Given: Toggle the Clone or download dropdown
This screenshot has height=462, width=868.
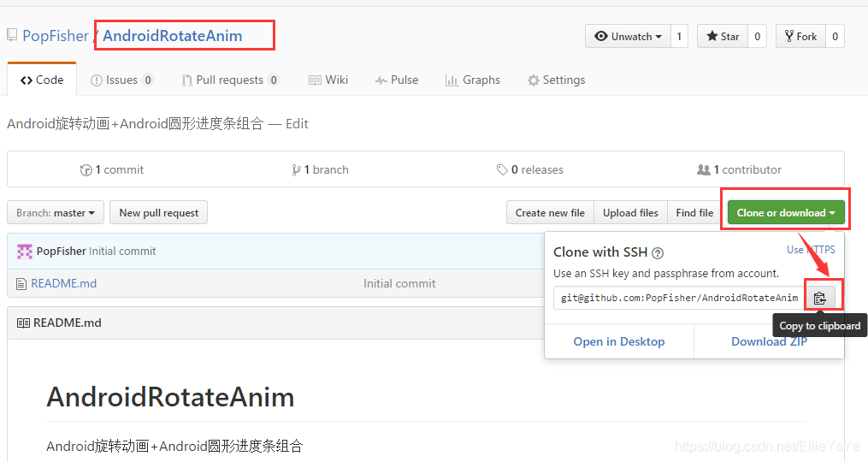Looking at the screenshot, I should (x=786, y=213).
